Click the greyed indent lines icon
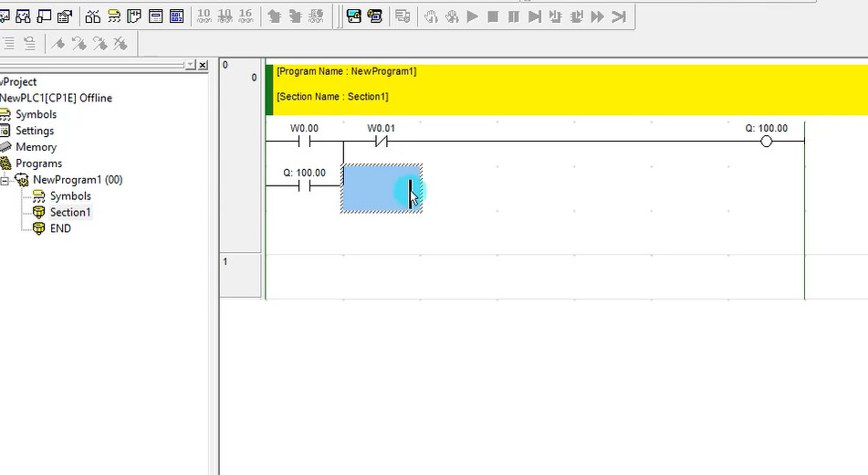The height and width of the screenshot is (475, 868). [x=8, y=43]
